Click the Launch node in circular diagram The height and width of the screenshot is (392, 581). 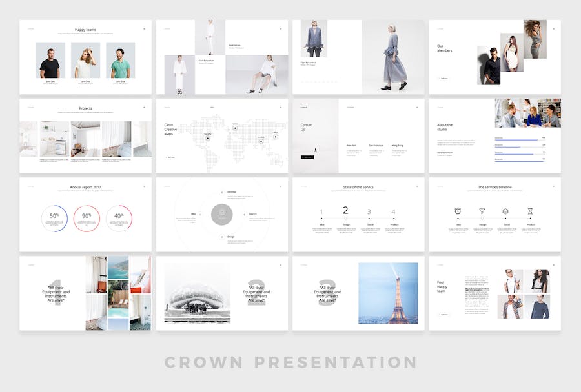[x=244, y=214]
